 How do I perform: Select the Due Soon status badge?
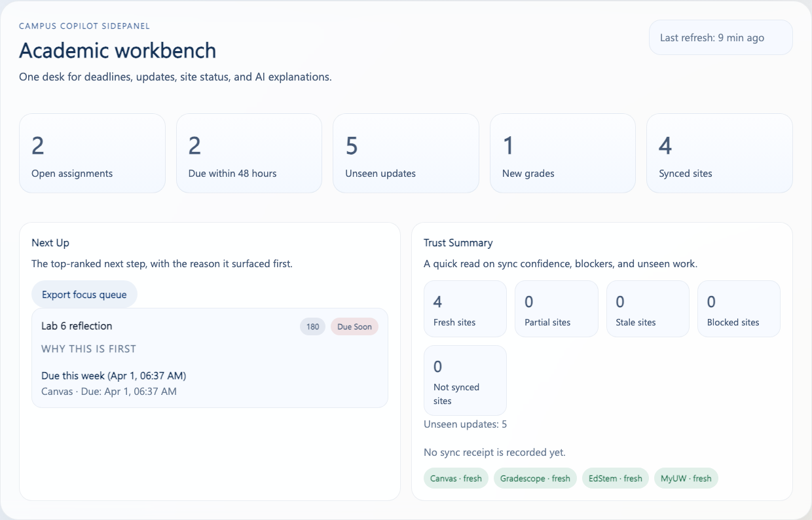354,326
